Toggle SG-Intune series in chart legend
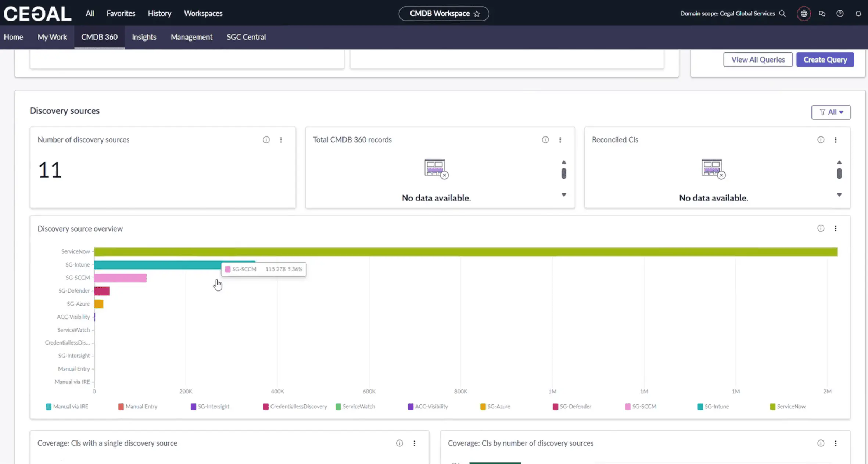 713,407
